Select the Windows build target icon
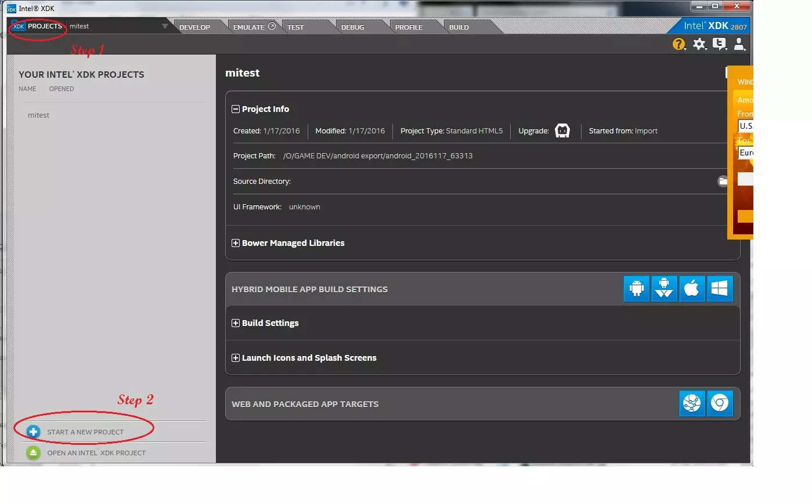Screen dimensions: 812x504 tap(720, 289)
